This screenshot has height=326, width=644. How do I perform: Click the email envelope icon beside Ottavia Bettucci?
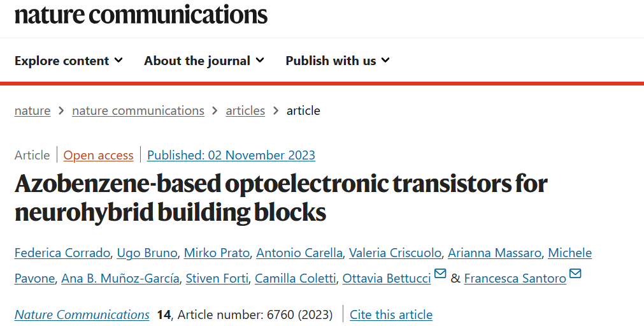pos(440,274)
